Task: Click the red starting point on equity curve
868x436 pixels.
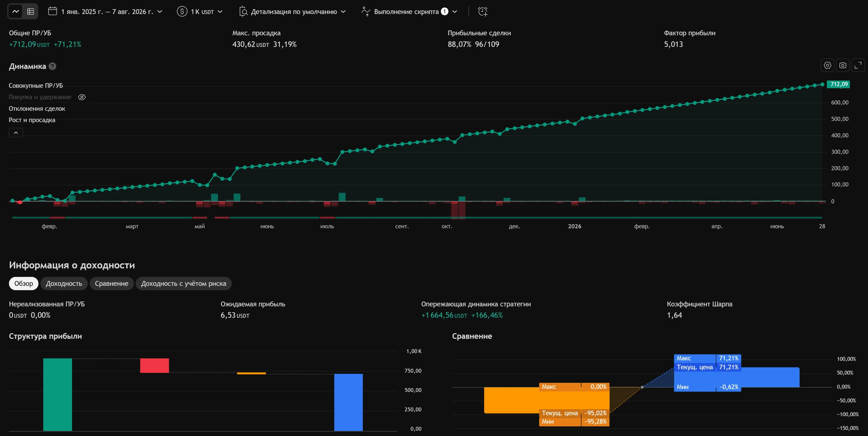Action: 20,202
